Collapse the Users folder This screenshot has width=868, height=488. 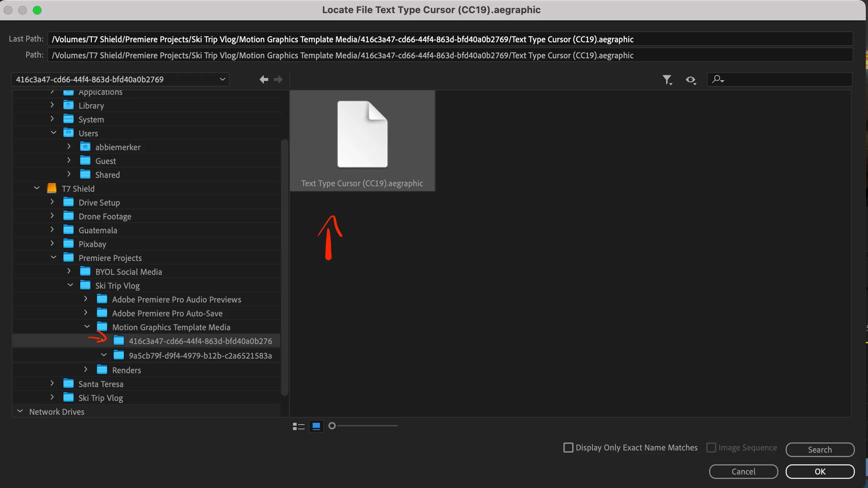click(54, 133)
